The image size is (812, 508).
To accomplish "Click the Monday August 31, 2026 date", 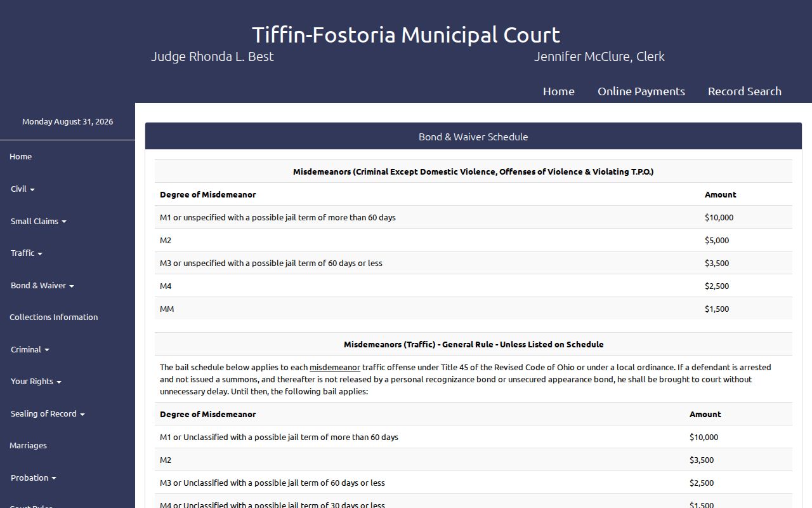I will tap(67, 121).
